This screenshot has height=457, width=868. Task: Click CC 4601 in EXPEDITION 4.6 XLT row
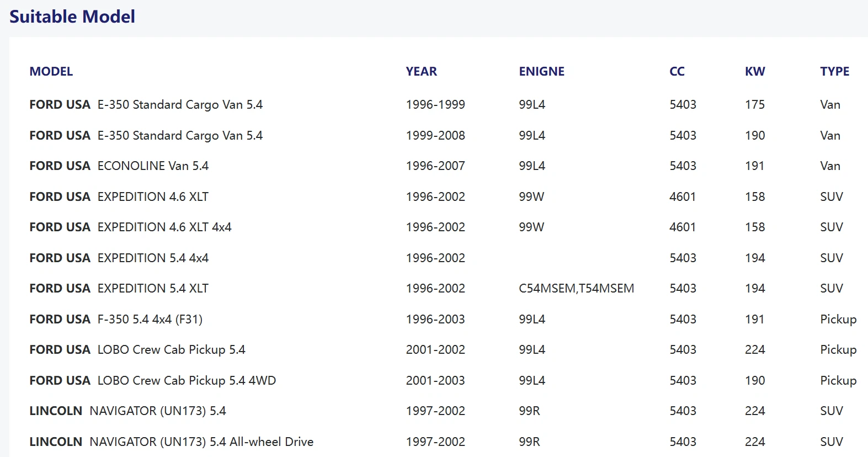coord(683,196)
